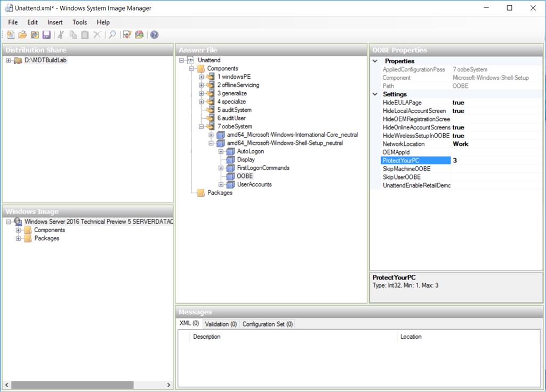Viewport: 546px width, 392px height.
Task: Collapse the Settings section in OOBE Properties
Action: tap(375, 94)
